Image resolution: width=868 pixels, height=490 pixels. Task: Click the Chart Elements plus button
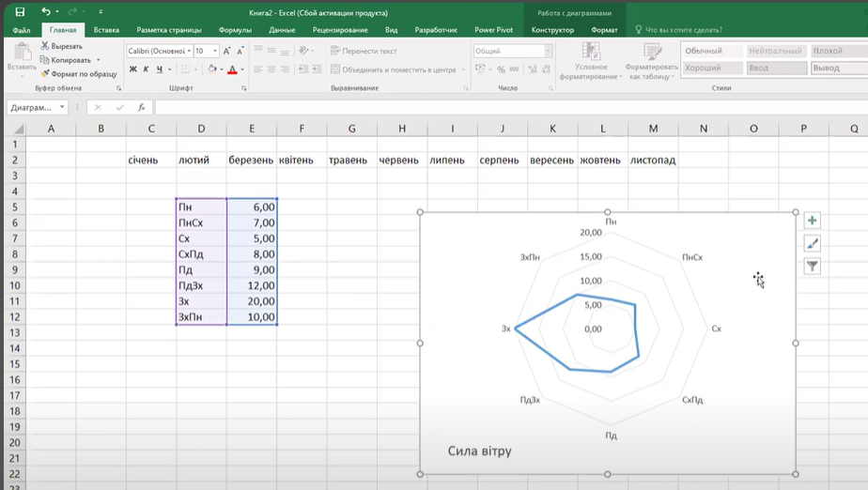click(x=812, y=220)
